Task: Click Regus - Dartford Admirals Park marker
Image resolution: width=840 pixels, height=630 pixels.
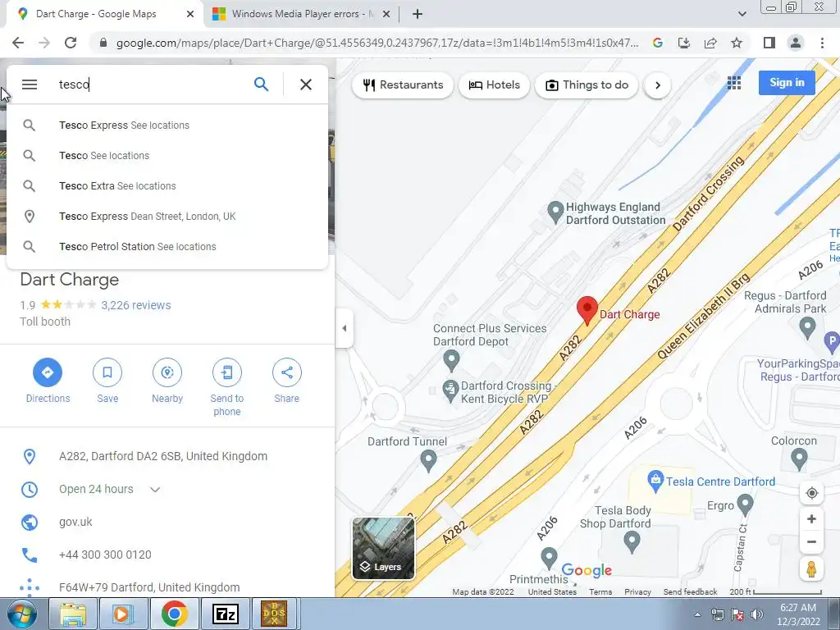Action: pyautogui.click(x=807, y=327)
